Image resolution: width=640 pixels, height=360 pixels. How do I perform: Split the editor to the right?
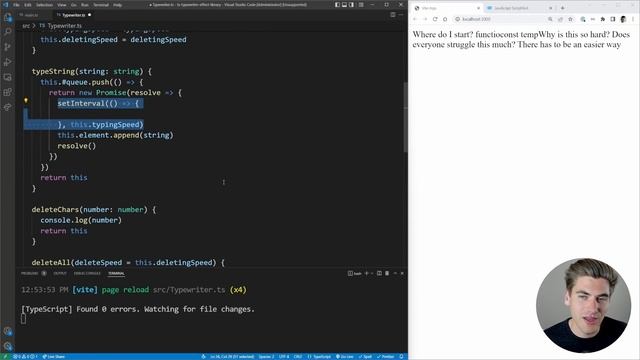pyautogui.click(x=392, y=15)
